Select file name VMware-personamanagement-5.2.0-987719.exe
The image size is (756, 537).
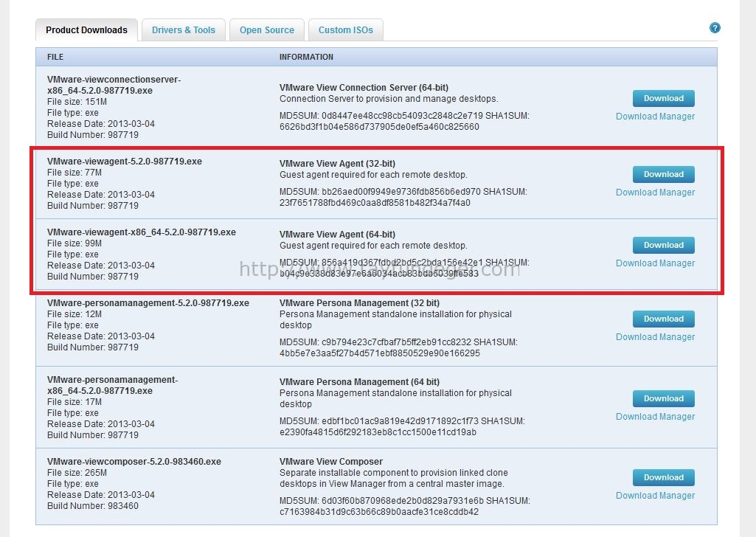pyautogui.click(x=148, y=303)
